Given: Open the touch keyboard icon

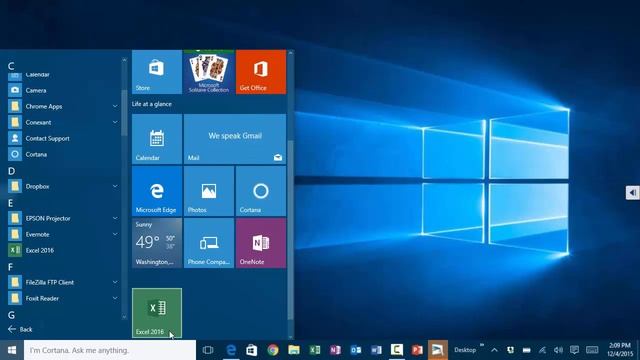Looking at the screenshot, I should pyautogui.click(x=592, y=350).
